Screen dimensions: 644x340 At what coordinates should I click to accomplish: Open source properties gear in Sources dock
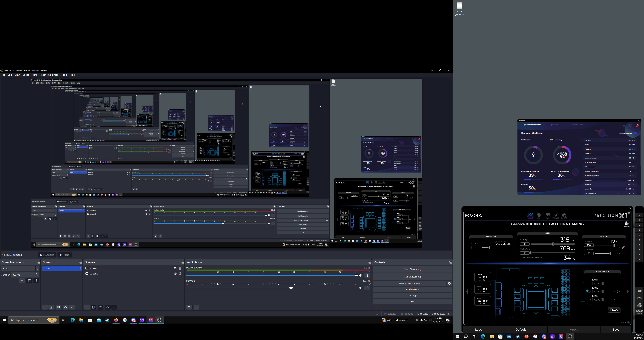coord(100,307)
